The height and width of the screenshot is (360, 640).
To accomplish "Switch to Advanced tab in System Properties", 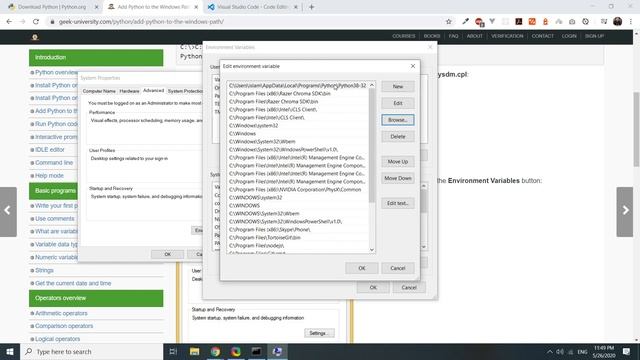I will 153,91.
